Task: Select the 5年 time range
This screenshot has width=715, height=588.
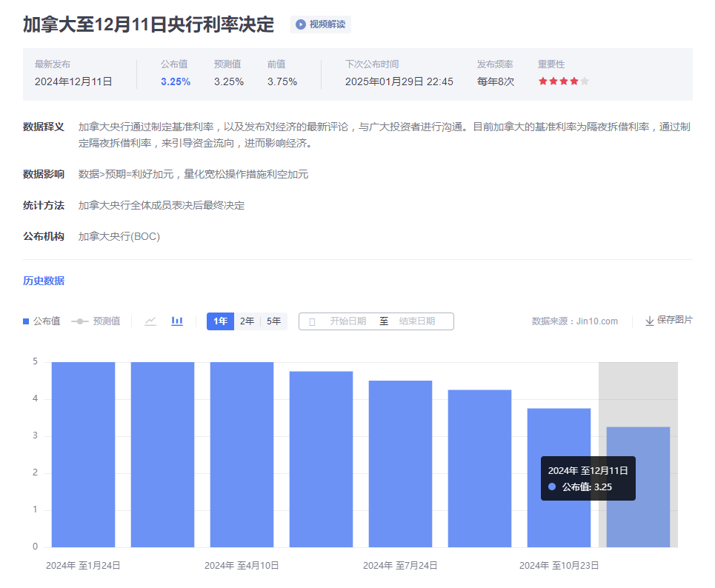Action: (273, 321)
